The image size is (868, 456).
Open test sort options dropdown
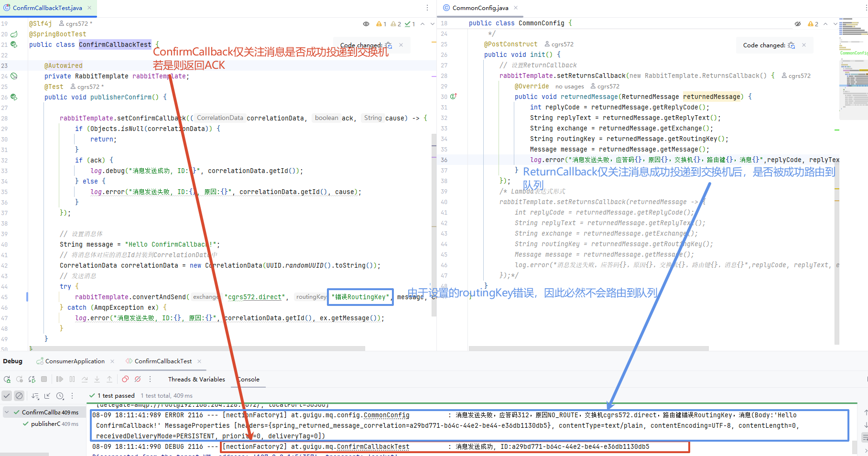pos(35,396)
